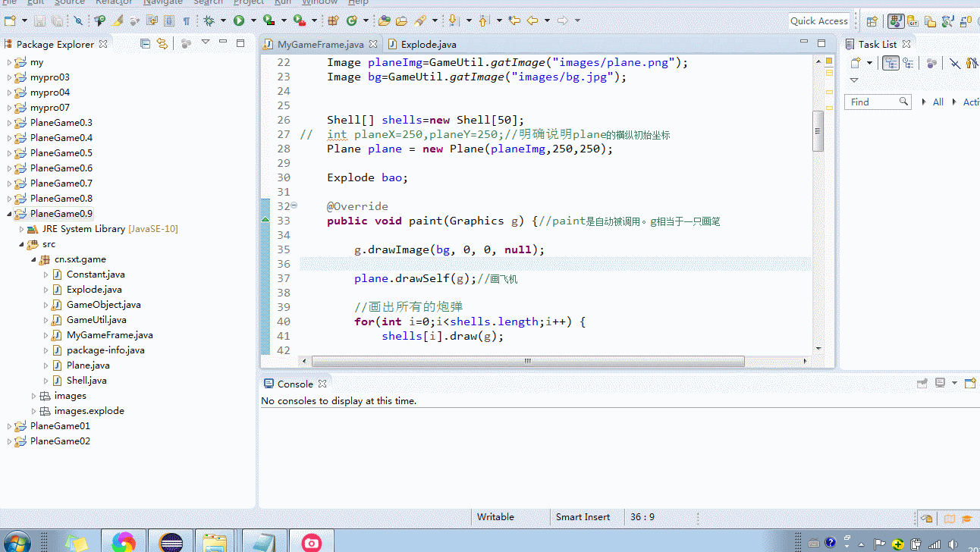Select the MyGameFrame.java editor tab
This screenshot has width=980, height=552.
pos(319,45)
